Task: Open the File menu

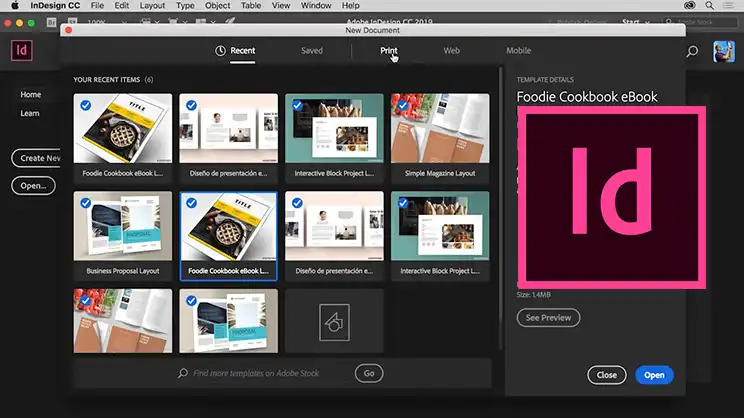Action: tap(97, 6)
